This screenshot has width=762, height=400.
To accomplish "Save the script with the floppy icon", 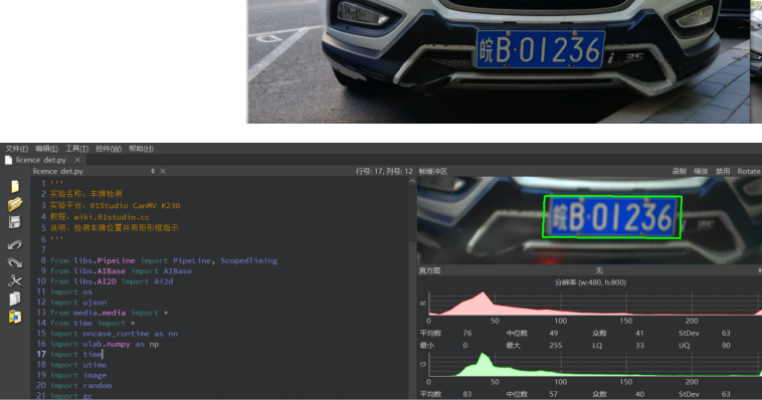I will point(15,222).
